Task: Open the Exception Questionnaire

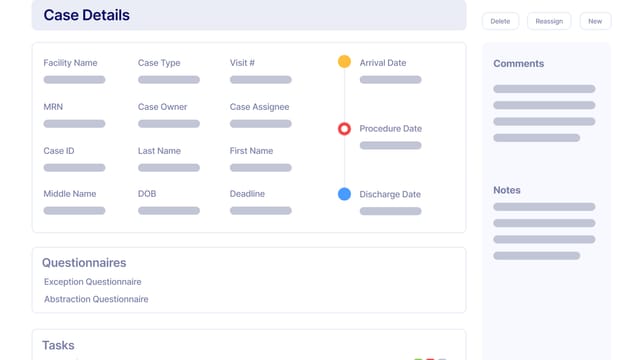Action: [93, 282]
